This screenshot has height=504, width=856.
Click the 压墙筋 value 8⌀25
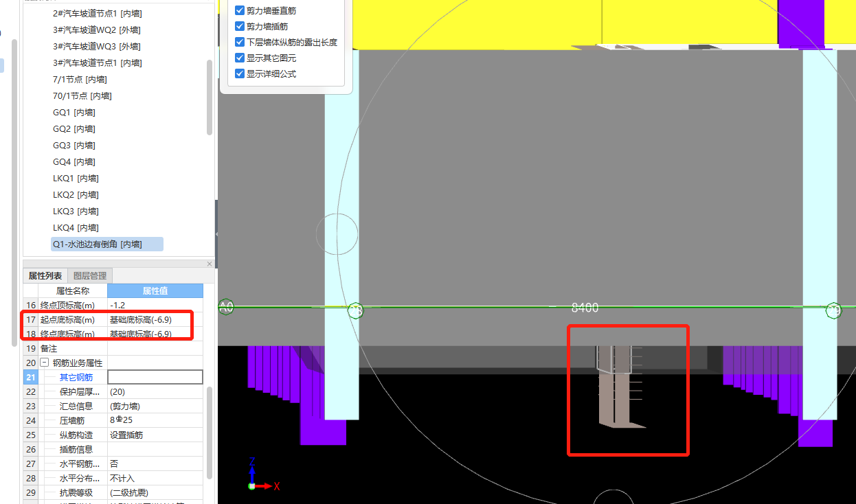click(x=155, y=420)
